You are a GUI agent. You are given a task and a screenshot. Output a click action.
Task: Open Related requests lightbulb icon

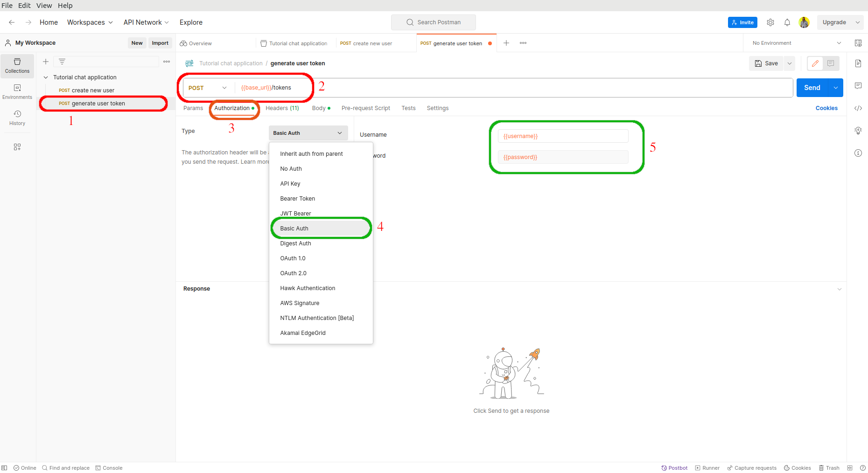858,131
